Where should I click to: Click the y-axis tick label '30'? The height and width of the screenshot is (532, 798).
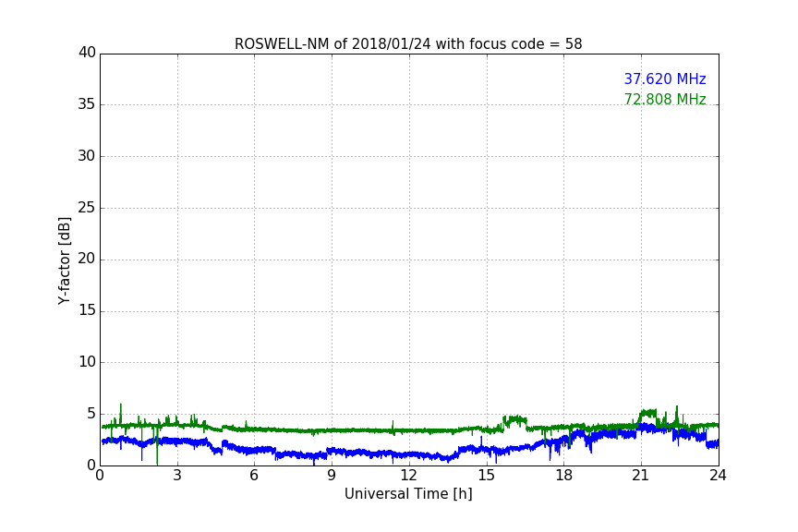coord(87,156)
